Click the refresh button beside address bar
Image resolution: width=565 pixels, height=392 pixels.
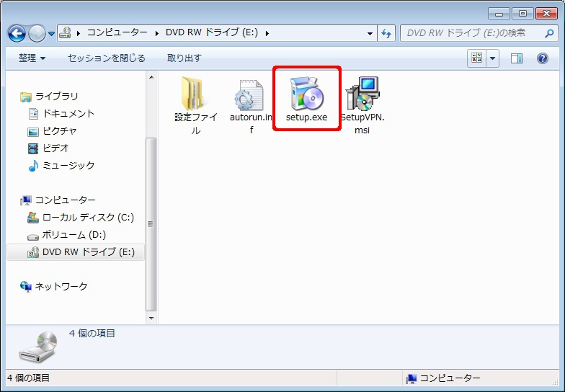pos(386,33)
